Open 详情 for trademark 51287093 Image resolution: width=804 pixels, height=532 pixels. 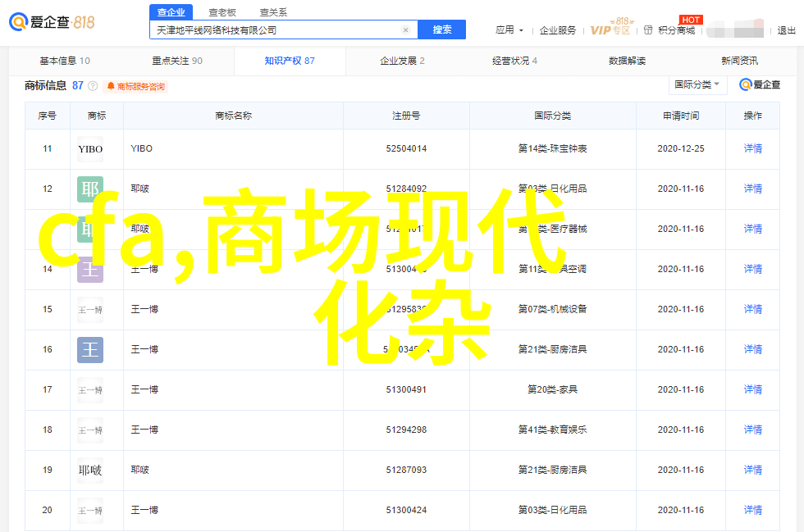tap(753, 470)
